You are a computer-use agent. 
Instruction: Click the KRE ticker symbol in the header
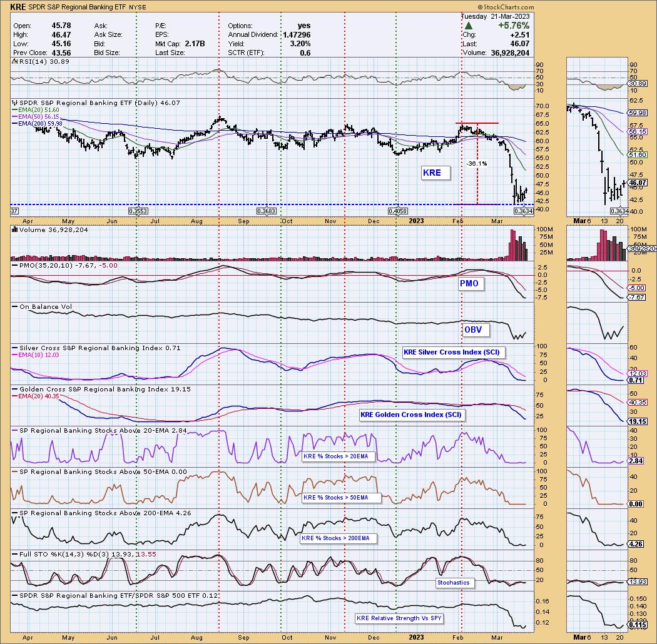click(18, 7)
